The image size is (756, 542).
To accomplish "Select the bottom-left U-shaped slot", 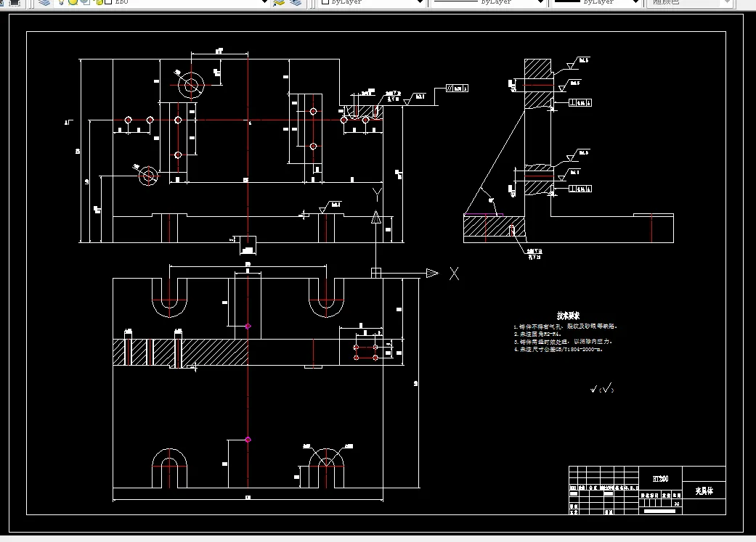I will coord(169,468).
